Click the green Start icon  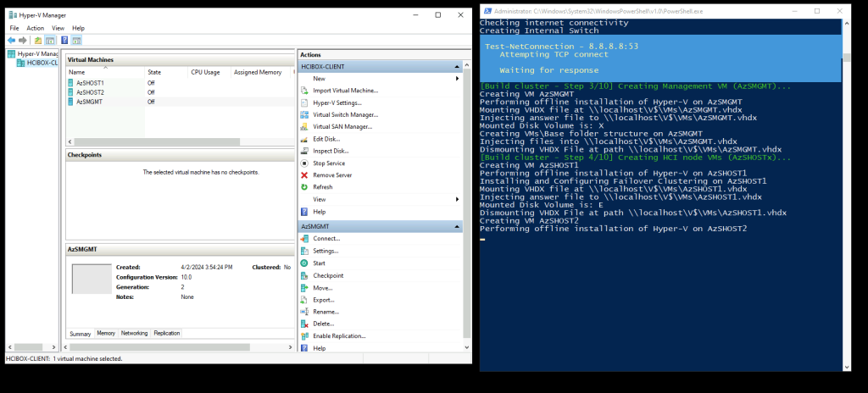coord(304,263)
